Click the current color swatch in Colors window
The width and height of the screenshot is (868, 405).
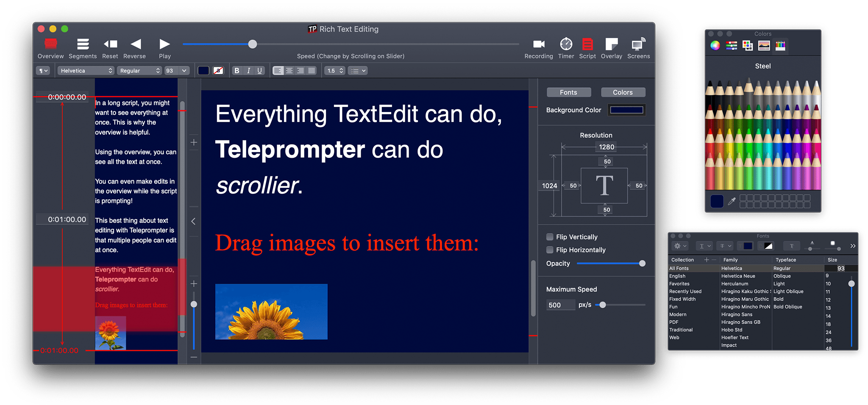pos(717,201)
